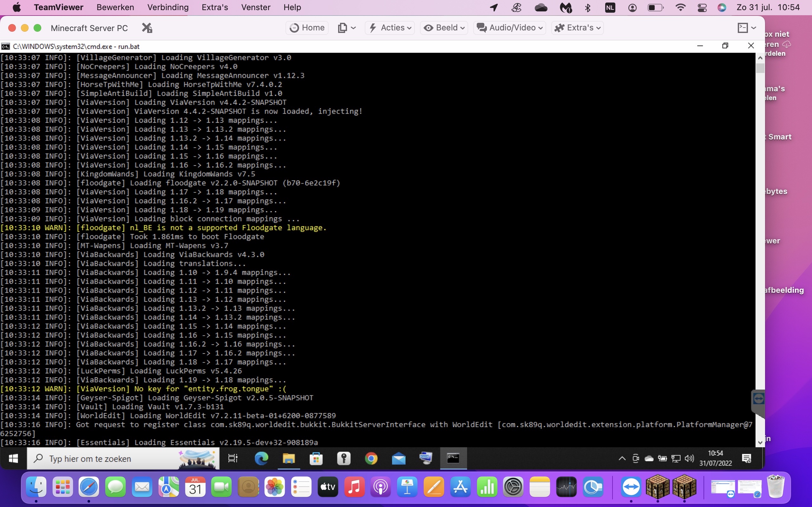Open the Extra's dropdown in the session toolbar

point(577,28)
